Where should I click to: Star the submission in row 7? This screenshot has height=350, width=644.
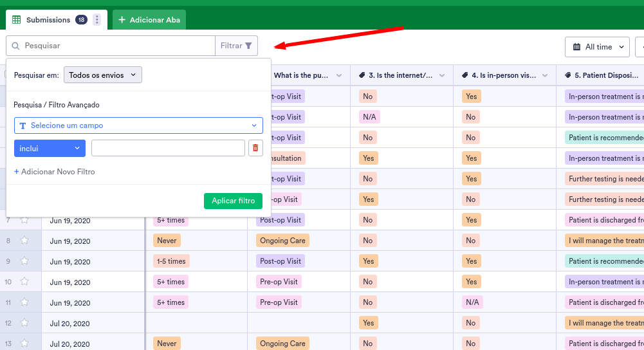24,220
